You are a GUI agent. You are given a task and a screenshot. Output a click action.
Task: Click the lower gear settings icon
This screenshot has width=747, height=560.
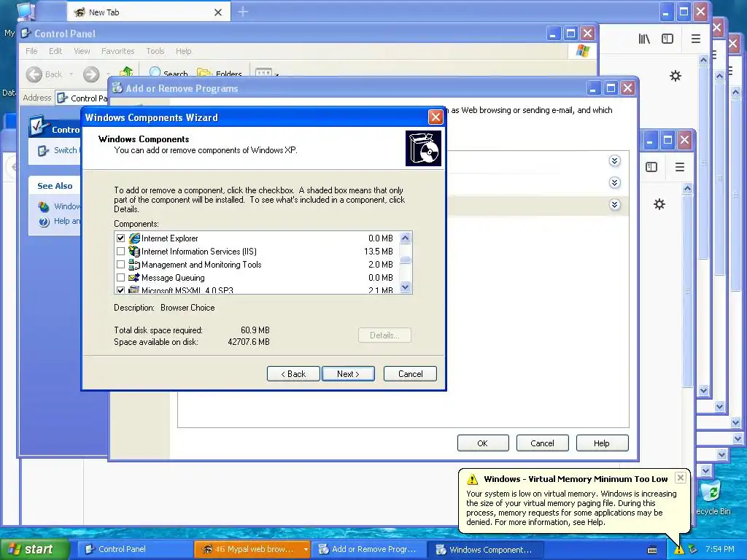tap(659, 204)
